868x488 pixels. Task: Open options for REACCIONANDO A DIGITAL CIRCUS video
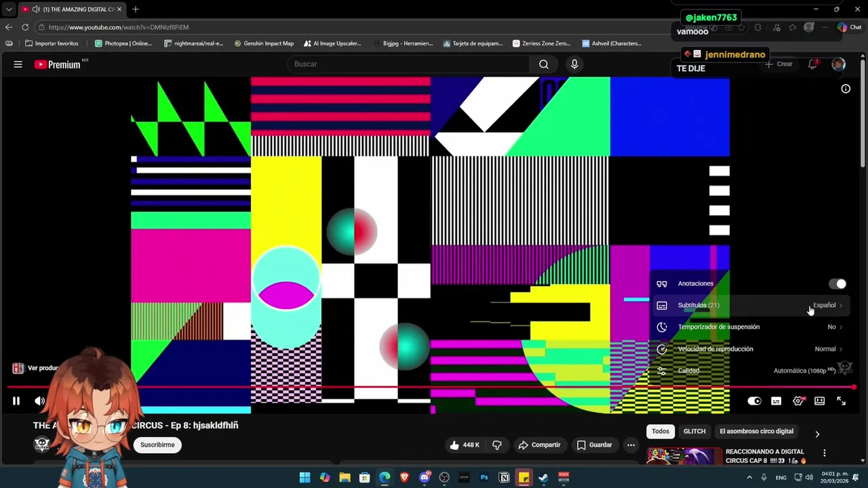click(x=825, y=453)
